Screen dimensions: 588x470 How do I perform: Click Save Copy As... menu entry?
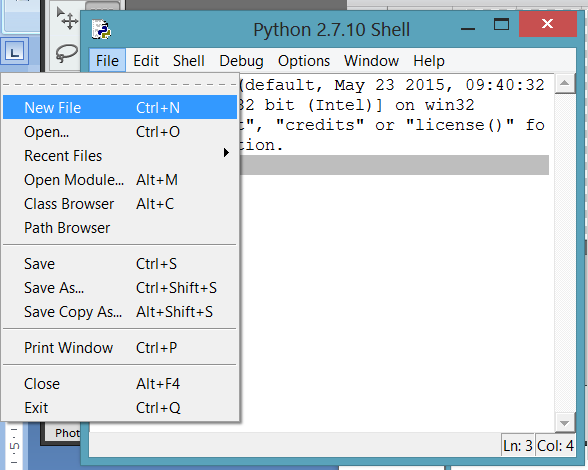(120, 312)
